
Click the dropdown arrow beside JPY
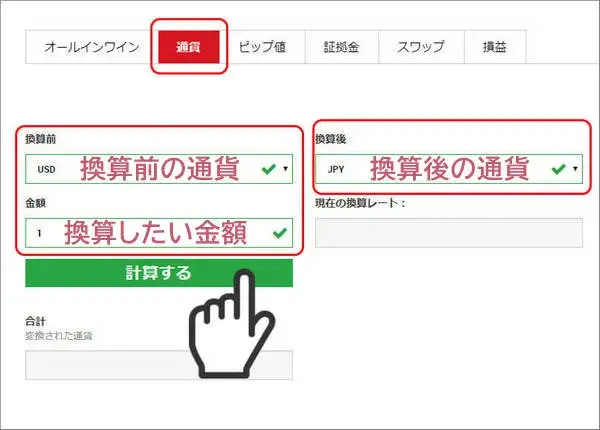575,169
